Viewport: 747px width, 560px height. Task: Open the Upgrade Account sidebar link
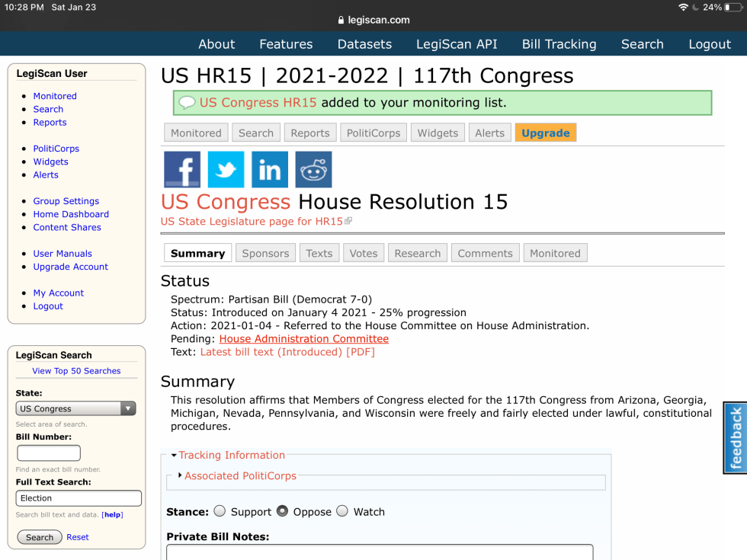[x=70, y=267]
